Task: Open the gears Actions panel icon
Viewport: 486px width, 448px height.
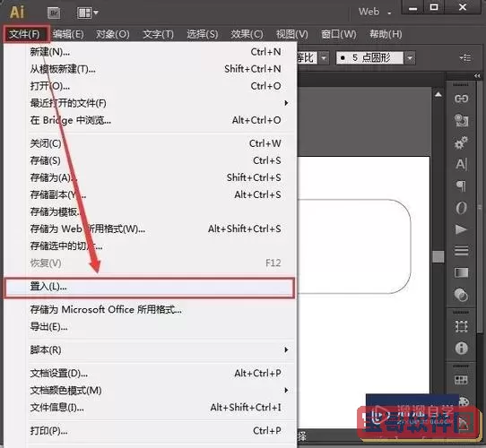Action: pos(461,142)
